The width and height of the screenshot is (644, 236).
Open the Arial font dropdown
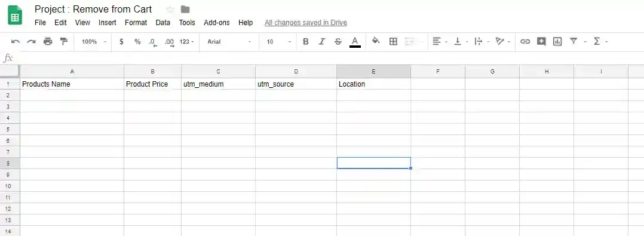point(229,41)
